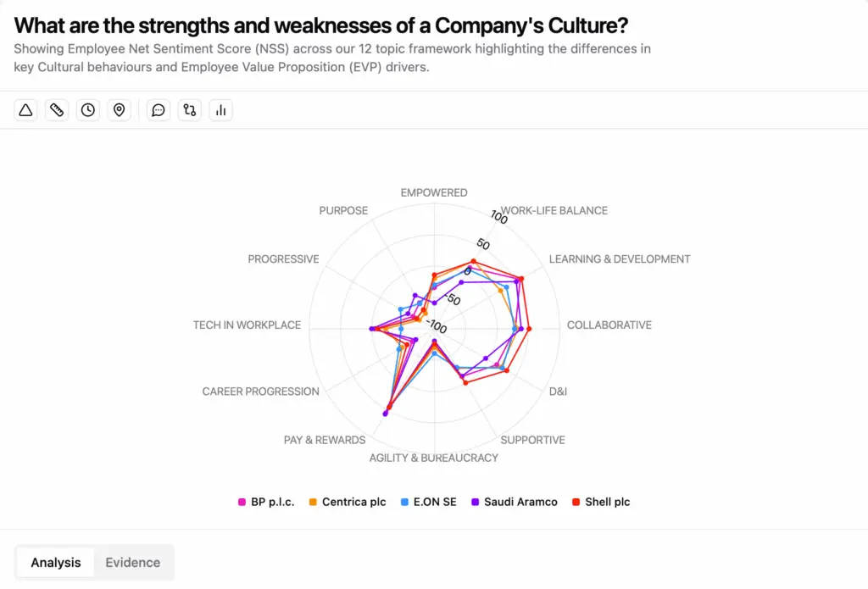This screenshot has height=589, width=868.
Task: Open the ruler measurement tool
Action: (x=57, y=109)
